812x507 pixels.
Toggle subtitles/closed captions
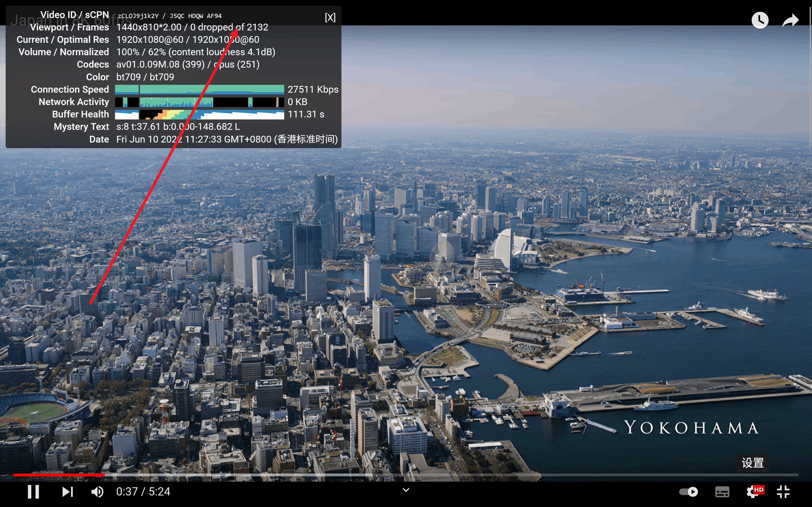coord(722,492)
